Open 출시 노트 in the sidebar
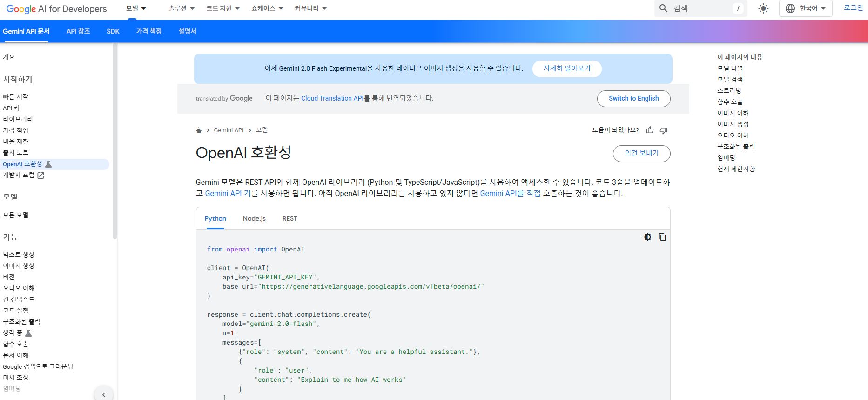 [16, 153]
